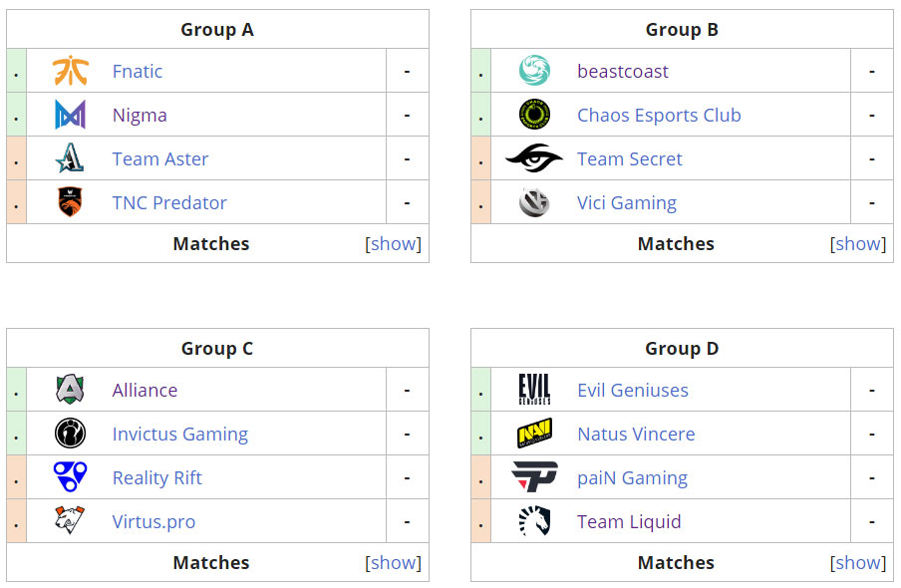This screenshot has height=588, width=901.
Task: Click the Vici Gaming logo
Action: click(533, 202)
